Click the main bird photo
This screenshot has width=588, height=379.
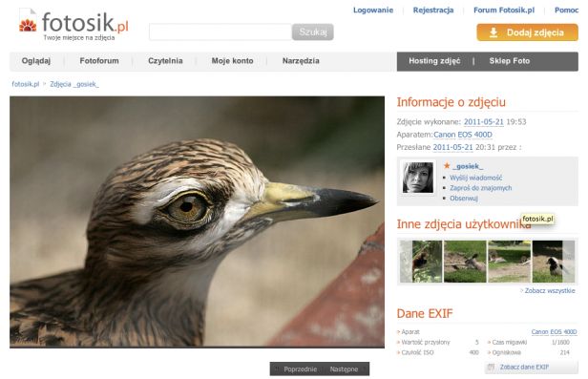click(x=197, y=221)
